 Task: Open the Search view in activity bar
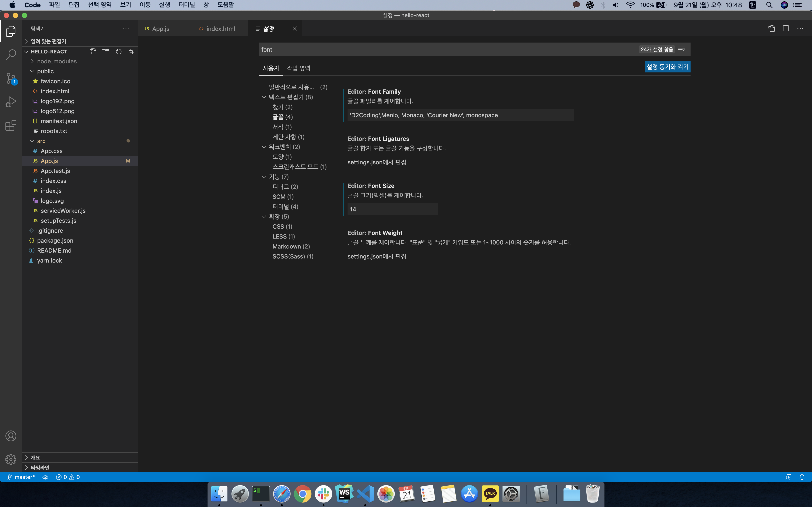coord(11,54)
